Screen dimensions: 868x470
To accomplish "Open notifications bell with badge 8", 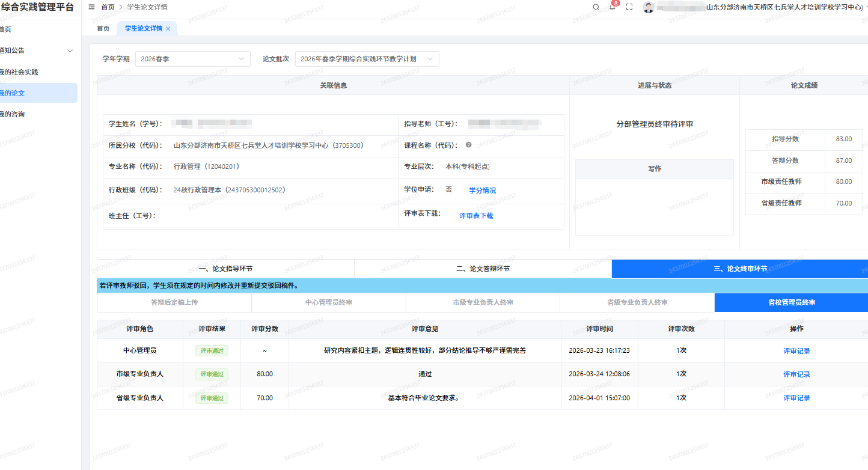I will click(x=613, y=7).
